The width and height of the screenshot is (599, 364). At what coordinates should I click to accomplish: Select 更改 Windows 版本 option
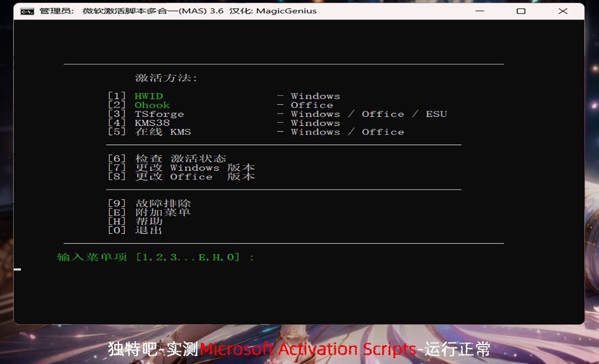pos(195,168)
